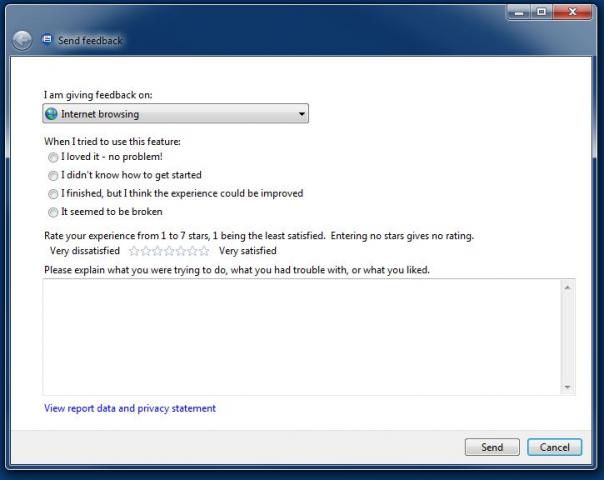Open the Internet browsing feedback dropdown
Viewport: 604px width, 480px height.
175,114
